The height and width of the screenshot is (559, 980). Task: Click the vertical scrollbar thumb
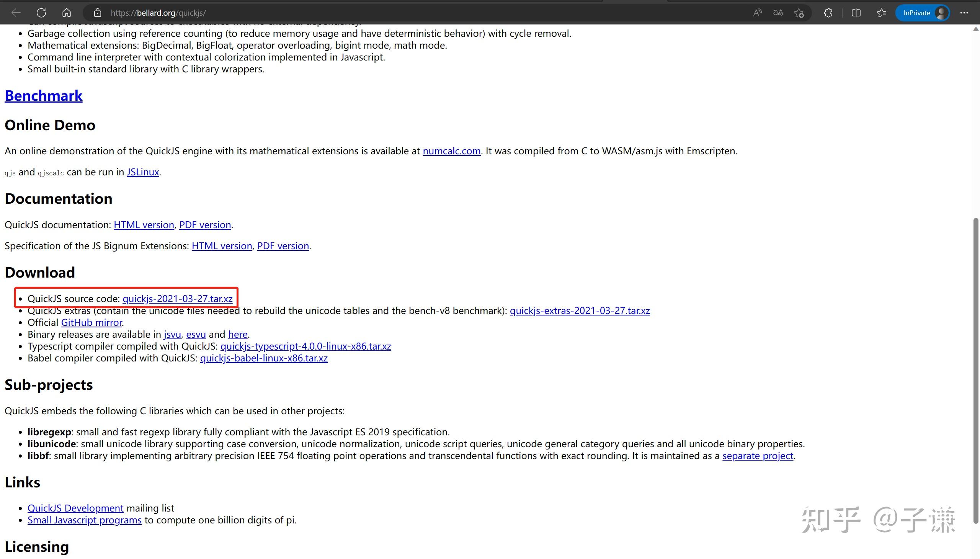tap(976, 371)
